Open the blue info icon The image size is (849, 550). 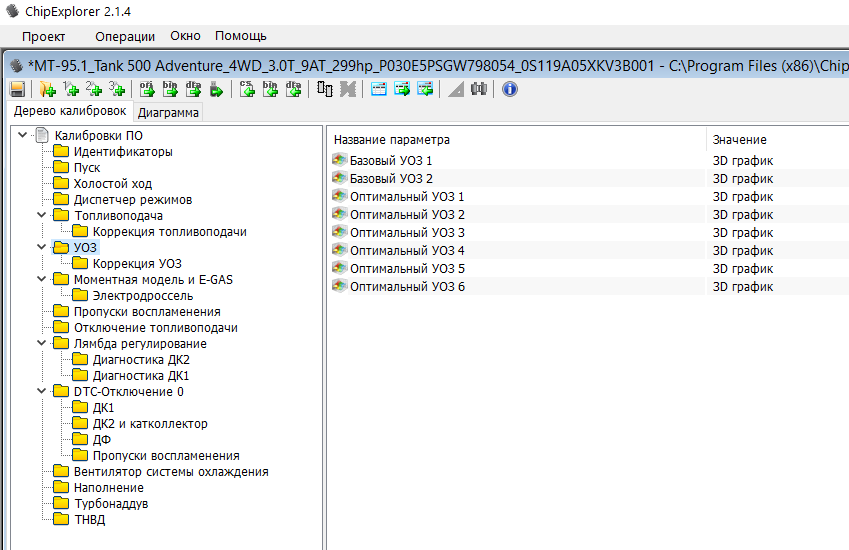509,89
